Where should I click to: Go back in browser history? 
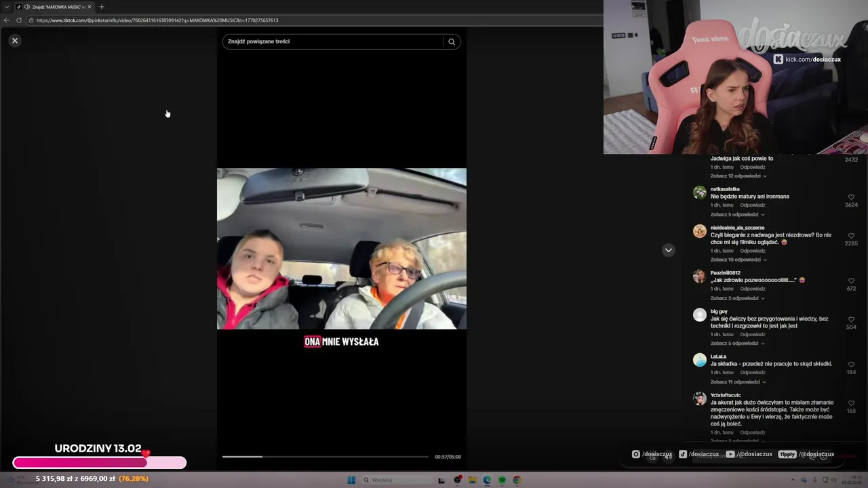coord(7,20)
